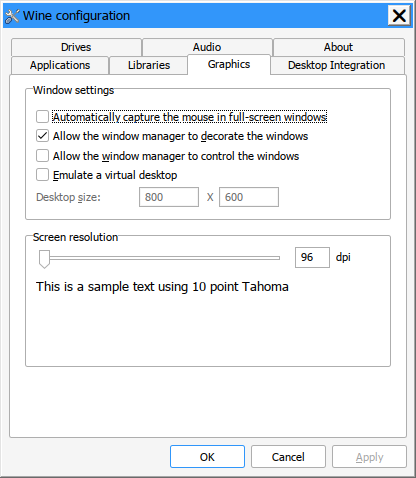Image resolution: width=416 pixels, height=478 pixels.
Task: Click the sample text using 10 point Tahoma
Action: tap(162, 287)
